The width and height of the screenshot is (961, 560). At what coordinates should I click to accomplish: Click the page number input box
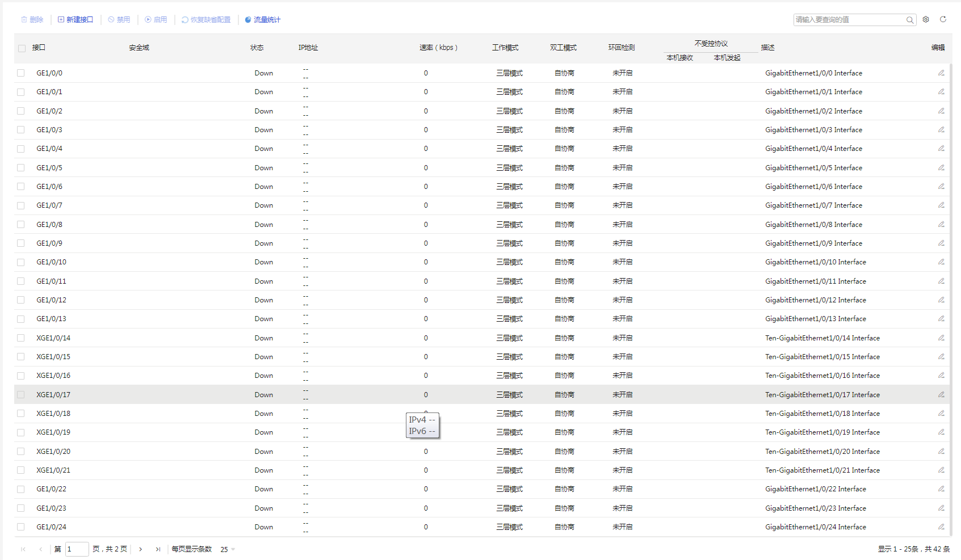pyautogui.click(x=77, y=549)
